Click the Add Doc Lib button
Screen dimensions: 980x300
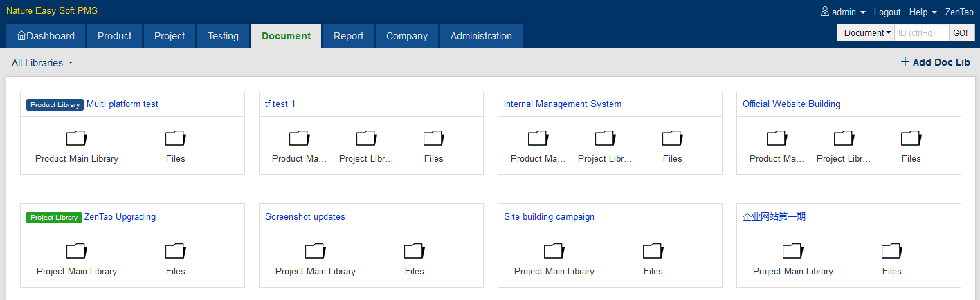click(x=936, y=62)
